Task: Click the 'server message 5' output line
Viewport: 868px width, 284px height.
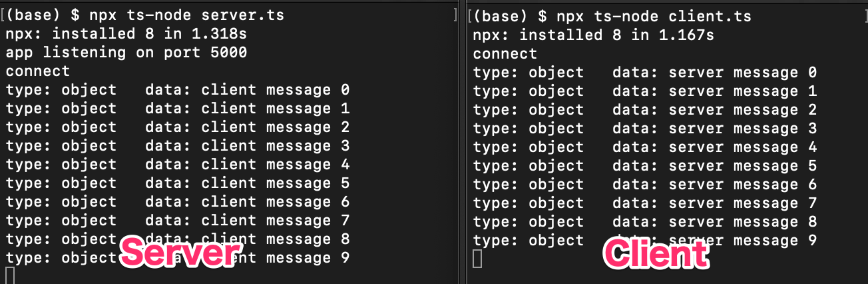Action: tap(644, 165)
